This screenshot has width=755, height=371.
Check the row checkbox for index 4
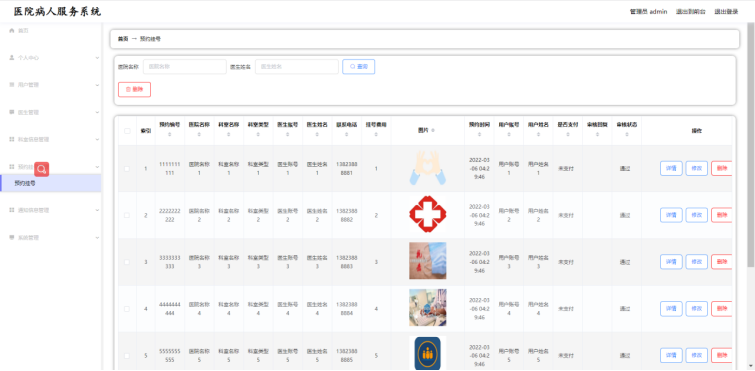click(x=127, y=309)
